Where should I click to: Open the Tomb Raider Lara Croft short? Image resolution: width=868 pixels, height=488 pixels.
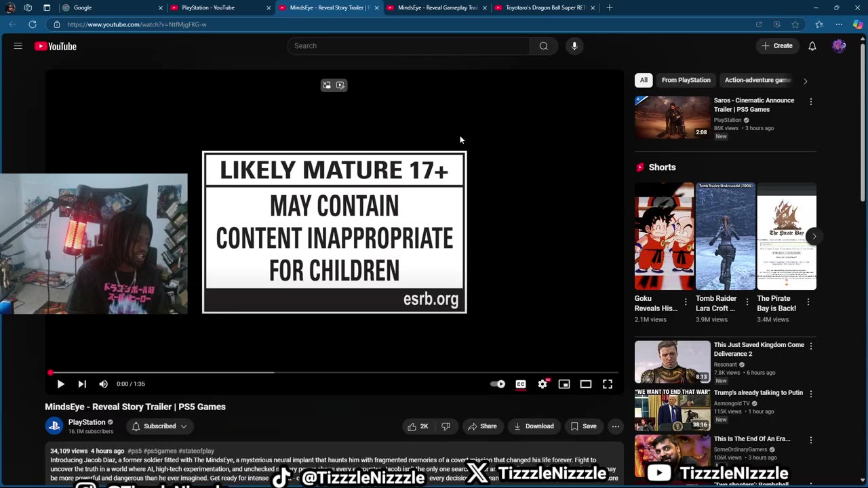click(726, 237)
